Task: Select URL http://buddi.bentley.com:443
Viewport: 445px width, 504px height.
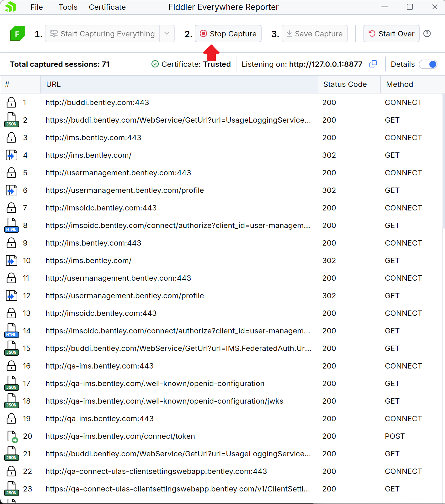Action: click(x=97, y=103)
